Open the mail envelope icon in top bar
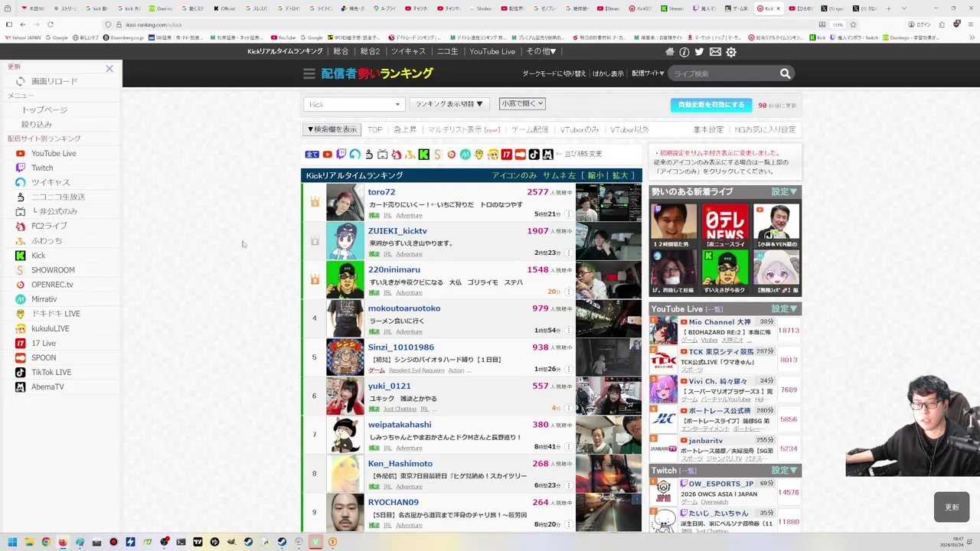980x551 pixels. point(715,52)
